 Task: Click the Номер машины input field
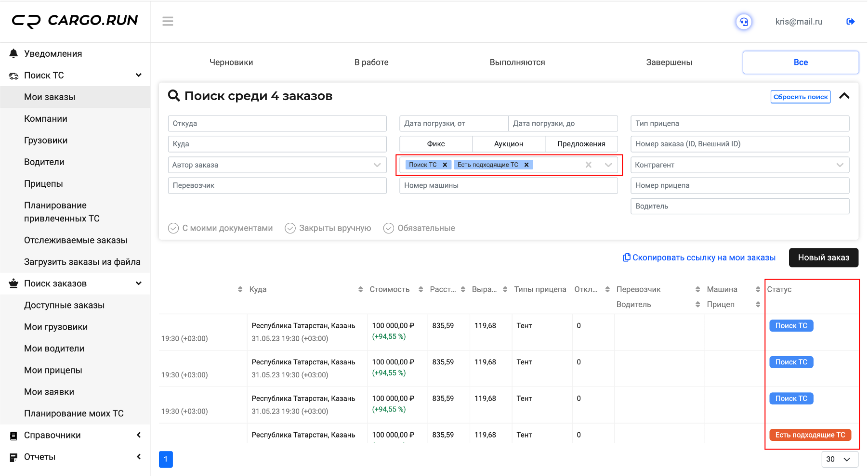point(508,185)
